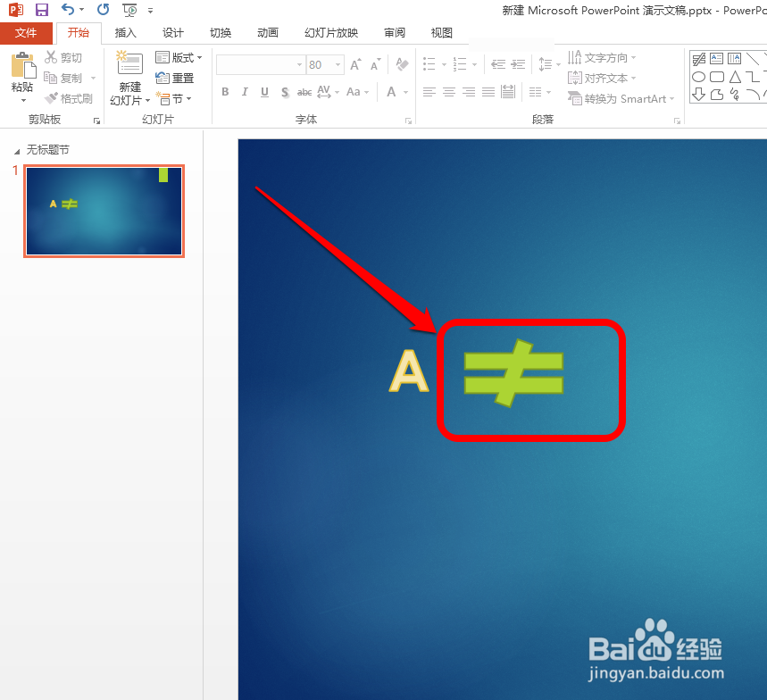
Task: Click the bullets list icon
Action: pyautogui.click(x=429, y=64)
